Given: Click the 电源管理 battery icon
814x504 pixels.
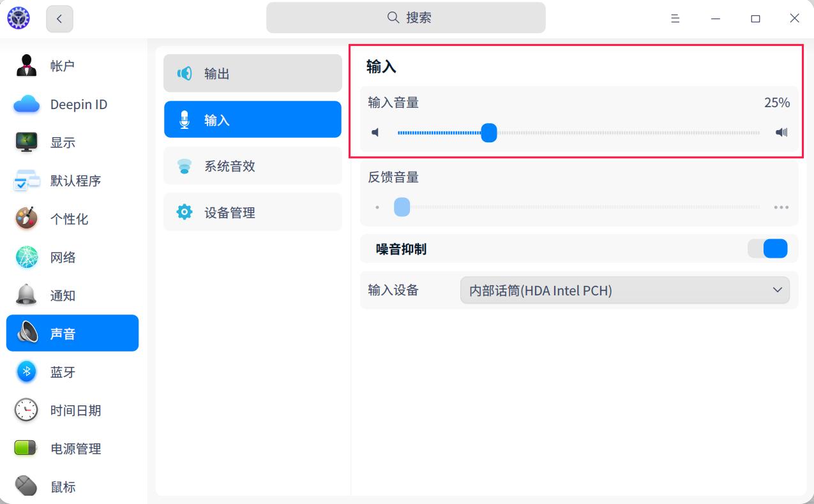Looking at the screenshot, I should [x=26, y=448].
